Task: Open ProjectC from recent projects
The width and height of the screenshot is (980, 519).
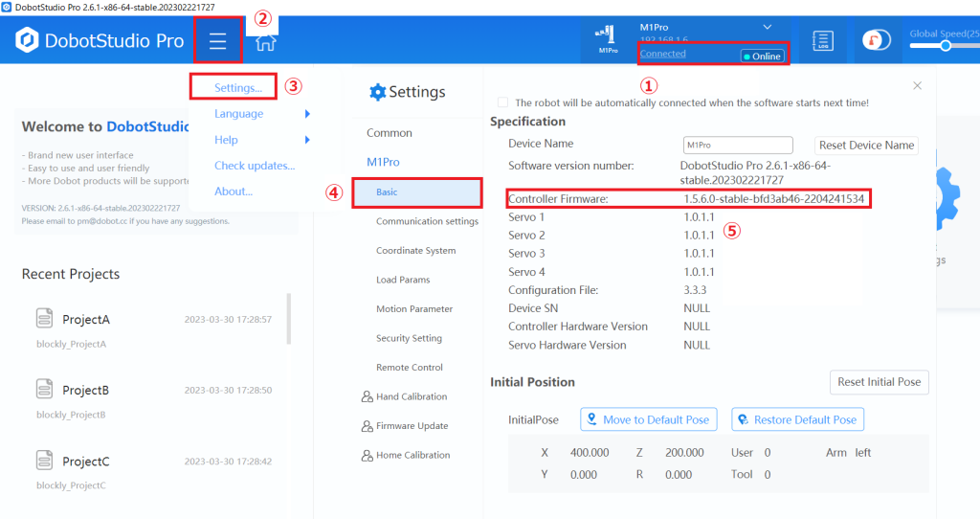Action: [85, 462]
